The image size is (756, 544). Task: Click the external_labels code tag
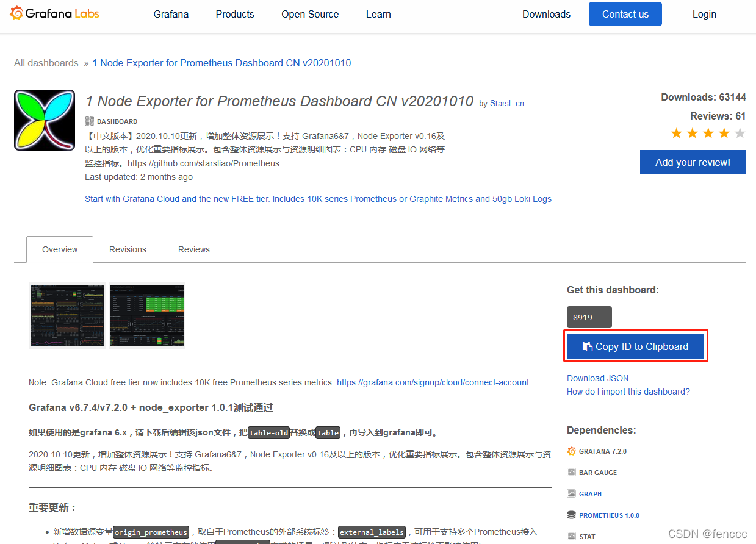click(x=372, y=532)
